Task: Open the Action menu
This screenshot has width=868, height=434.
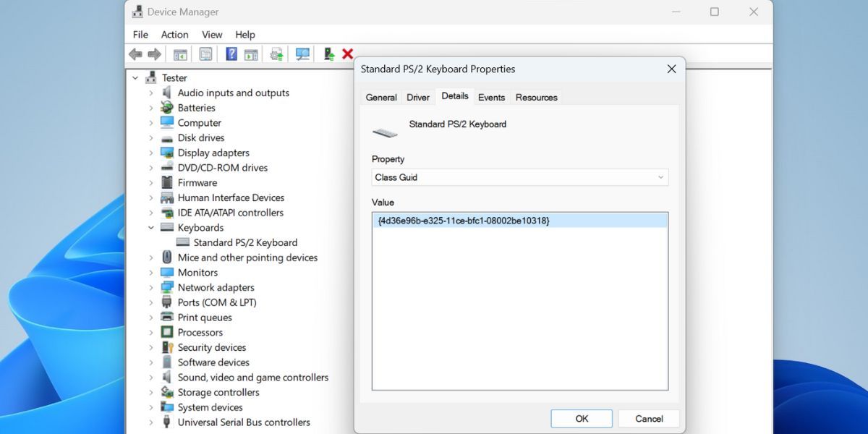Action: pyautogui.click(x=174, y=34)
